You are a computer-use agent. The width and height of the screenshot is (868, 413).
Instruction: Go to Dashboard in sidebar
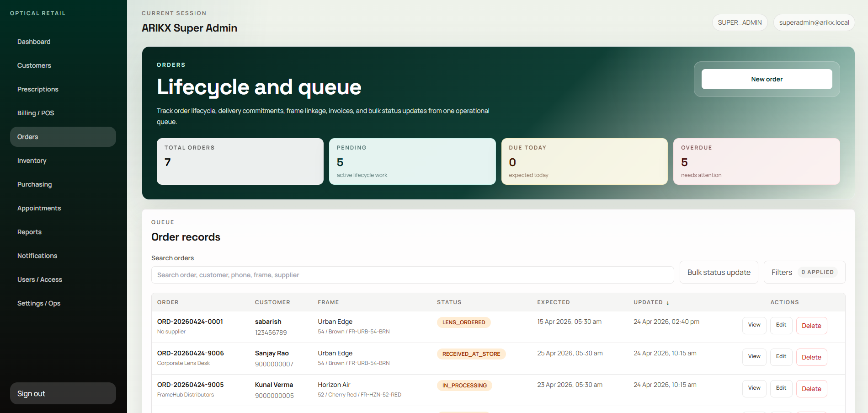coord(34,42)
